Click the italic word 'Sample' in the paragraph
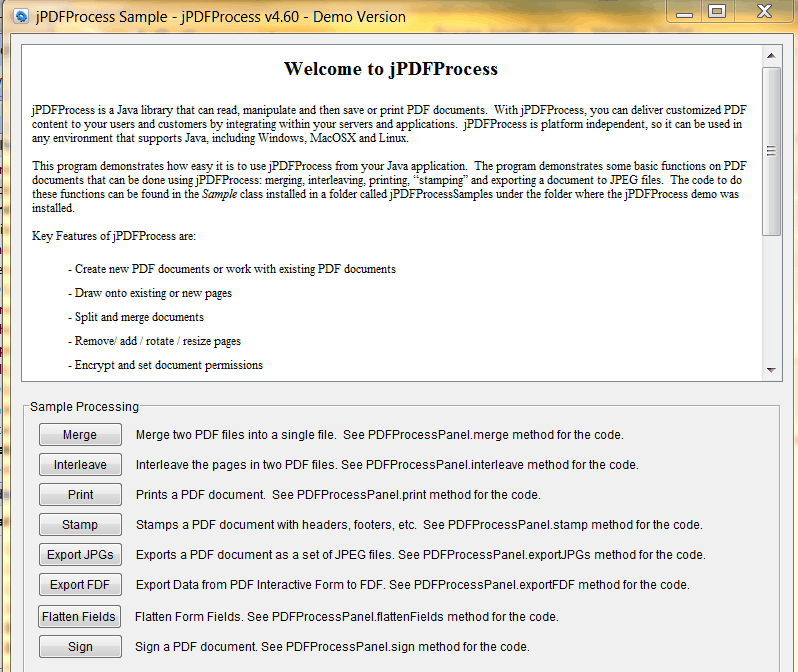This screenshot has width=798, height=672. point(219,194)
